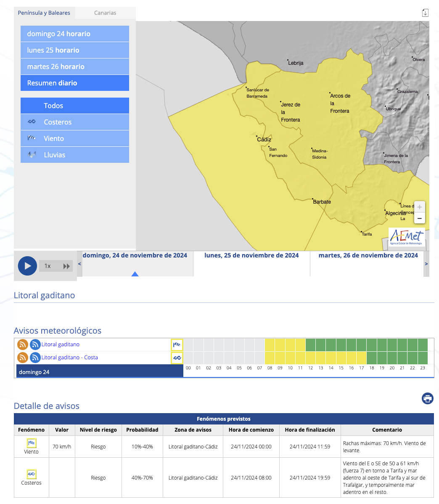Show Todos warning types
439x504 pixels.
coord(75,106)
